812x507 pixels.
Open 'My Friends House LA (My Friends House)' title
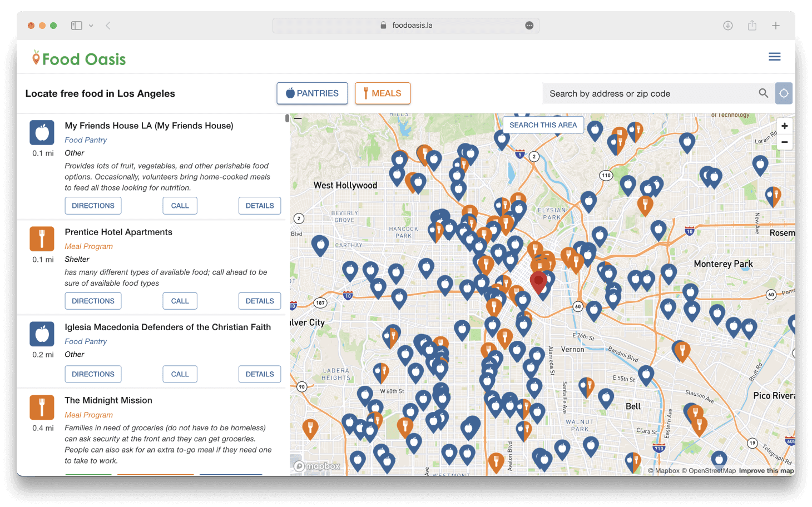[x=149, y=126]
